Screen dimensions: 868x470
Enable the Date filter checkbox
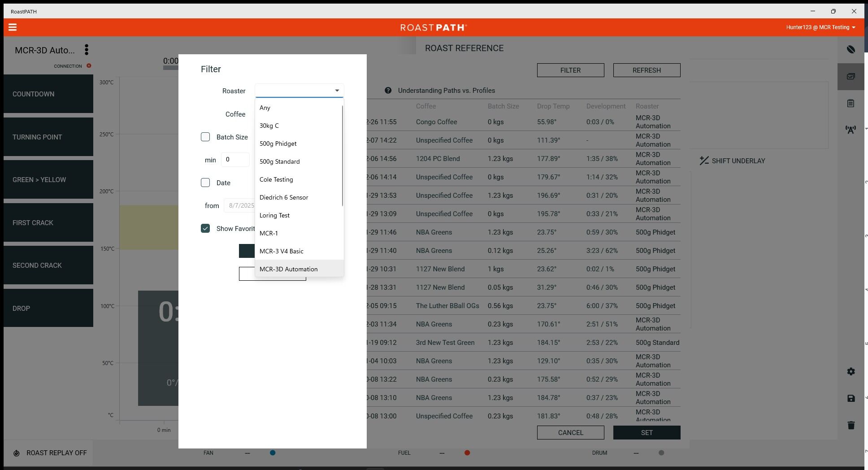[205, 183]
